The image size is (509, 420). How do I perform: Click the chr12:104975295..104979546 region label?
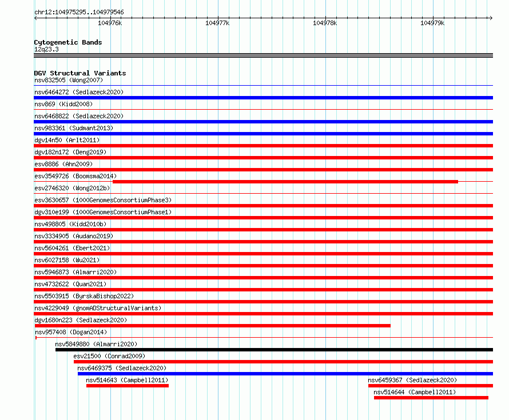pyautogui.click(x=79, y=13)
